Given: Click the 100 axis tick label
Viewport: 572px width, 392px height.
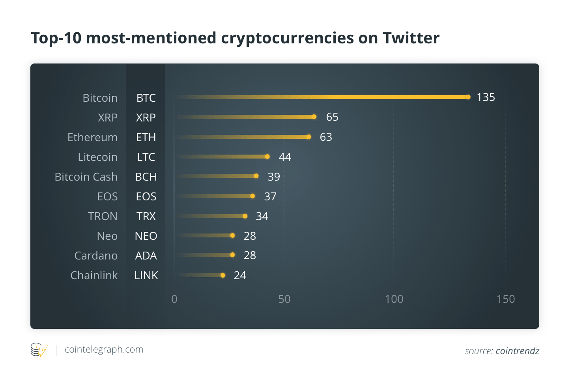Looking at the screenshot, I should [394, 299].
